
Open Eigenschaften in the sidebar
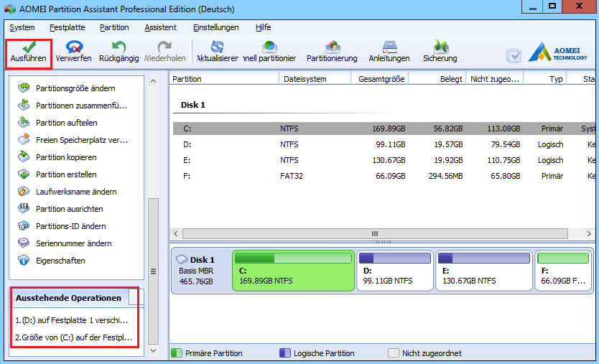60,260
